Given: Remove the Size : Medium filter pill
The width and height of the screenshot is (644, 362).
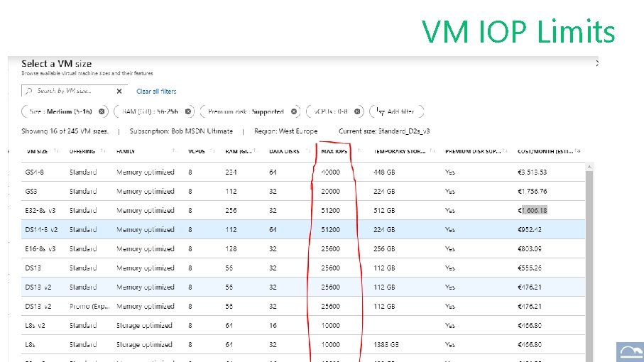Looking at the screenshot, I should [x=102, y=111].
